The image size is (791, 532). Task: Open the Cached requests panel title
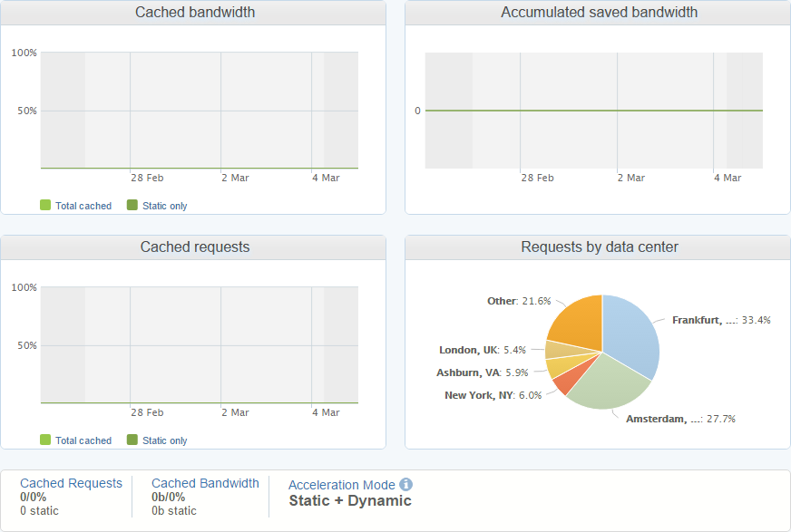click(x=195, y=247)
